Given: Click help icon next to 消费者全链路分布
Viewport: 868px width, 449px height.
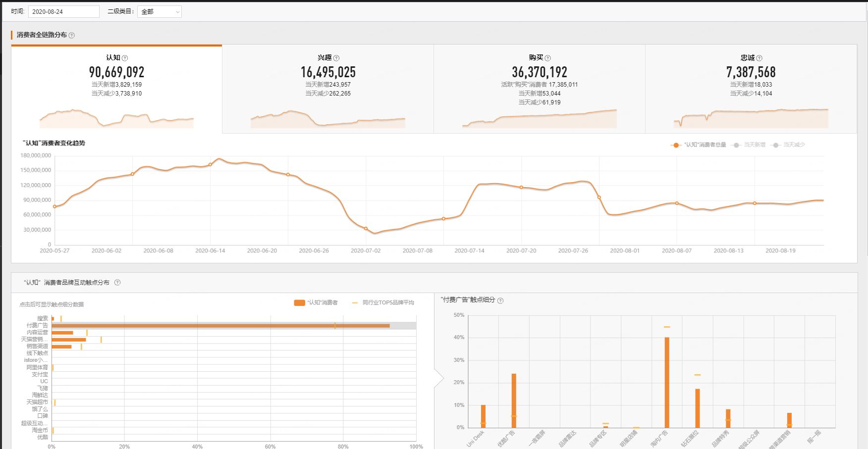Looking at the screenshot, I should coord(72,35).
